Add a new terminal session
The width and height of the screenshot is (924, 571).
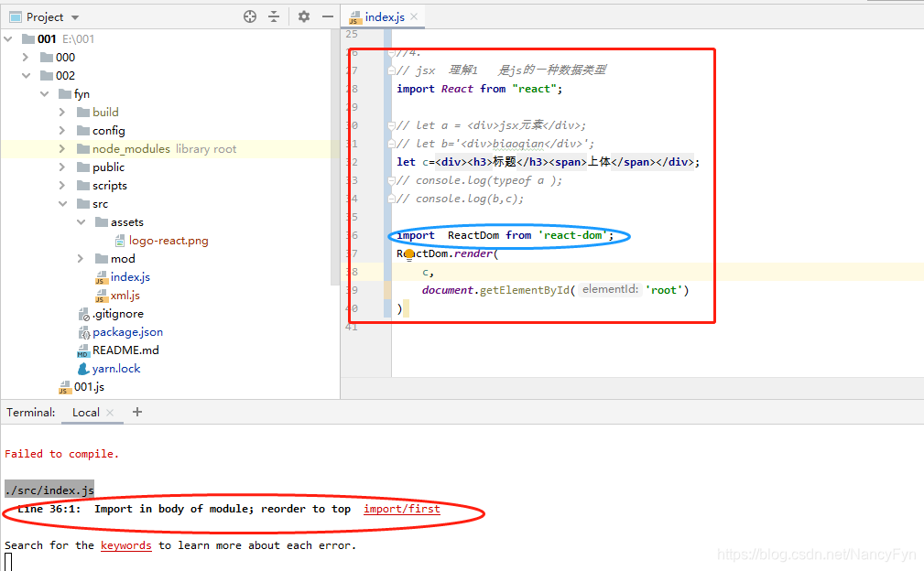pyautogui.click(x=137, y=412)
